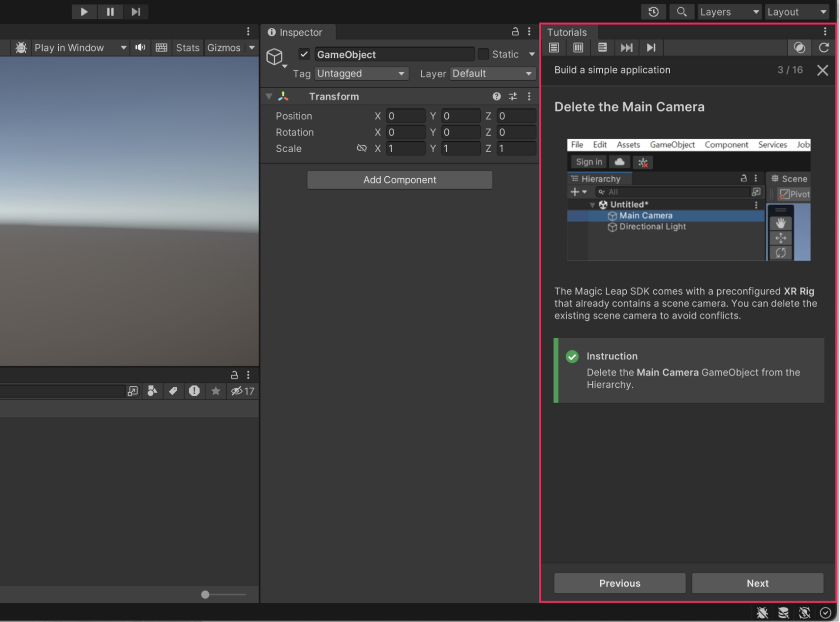Lock the Inspector panel
The width and height of the screenshot is (840, 622).
(x=515, y=32)
